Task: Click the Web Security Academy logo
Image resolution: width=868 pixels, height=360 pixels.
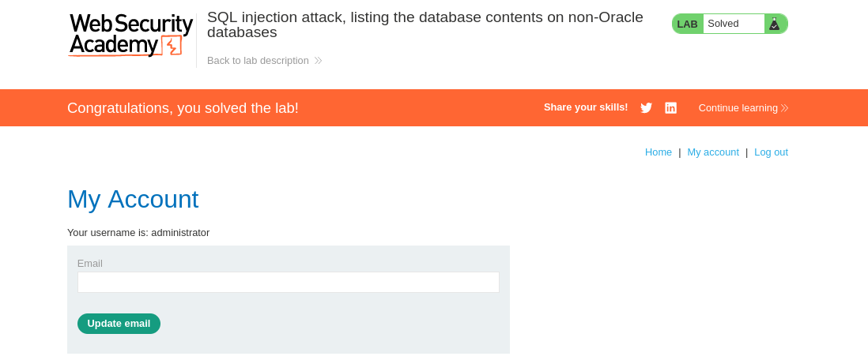Action: coord(130,36)
